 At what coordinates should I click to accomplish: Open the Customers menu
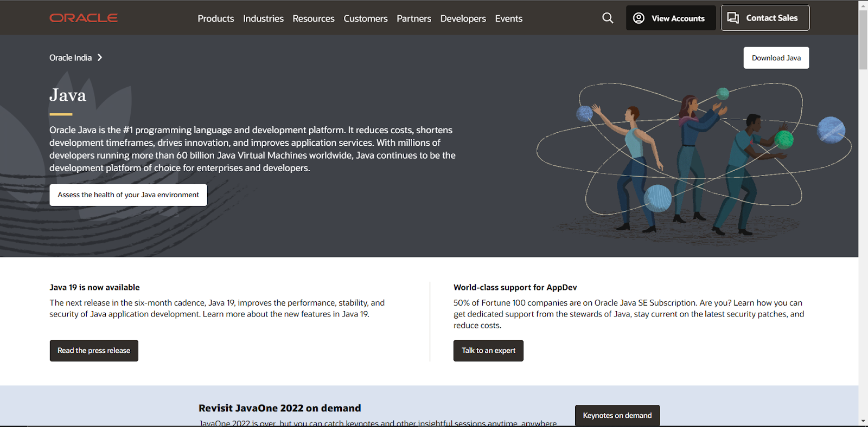[x=366, y=18]
